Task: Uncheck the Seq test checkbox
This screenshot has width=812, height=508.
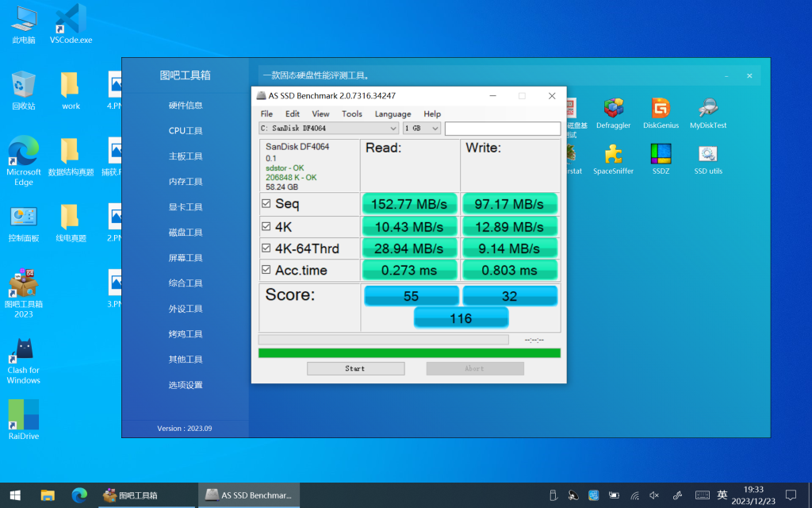Action: point(266,204)
